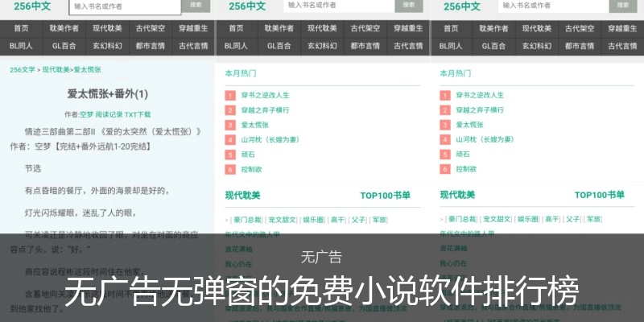644x322 pixels.
Task: Select 耽美作者 in reading-page panel navigation
Action: click(x=64, y=29)
